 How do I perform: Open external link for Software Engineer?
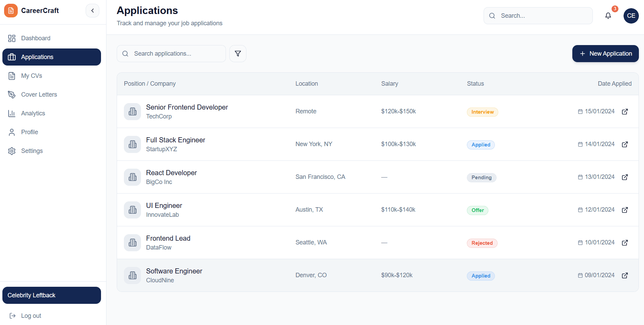point(625,275)
